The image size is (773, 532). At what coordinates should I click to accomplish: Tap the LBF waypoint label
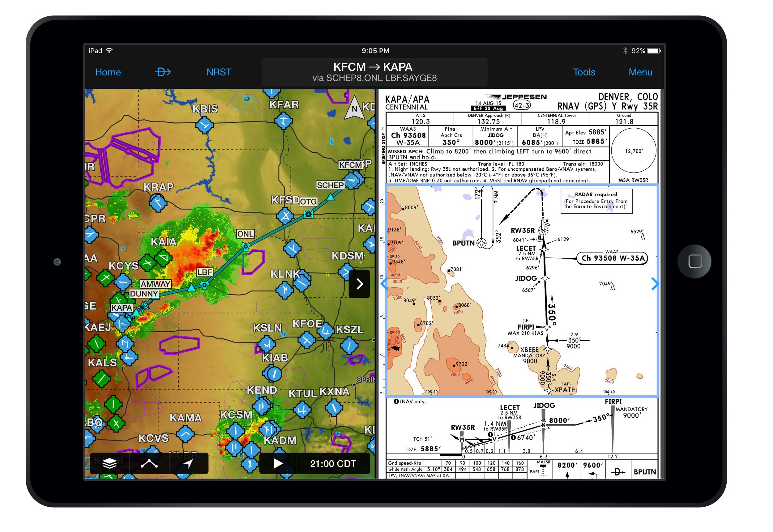click(204, 272)
